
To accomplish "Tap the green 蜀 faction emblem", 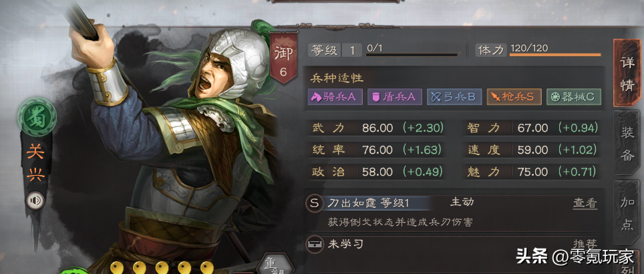I will pyautogui.click(x=37, y=116).
